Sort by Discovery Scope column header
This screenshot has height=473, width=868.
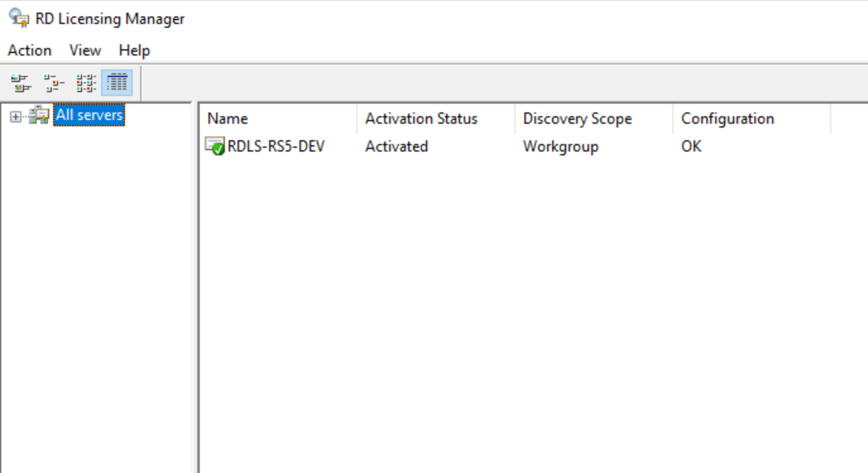tap(593, 119)
